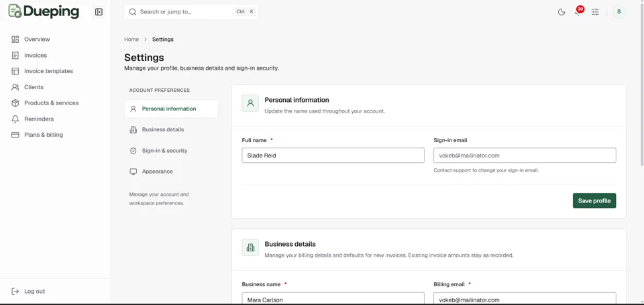Click Personal information person icon in preferences
This screenshot has width=644, height=305.
pos(133,109)
